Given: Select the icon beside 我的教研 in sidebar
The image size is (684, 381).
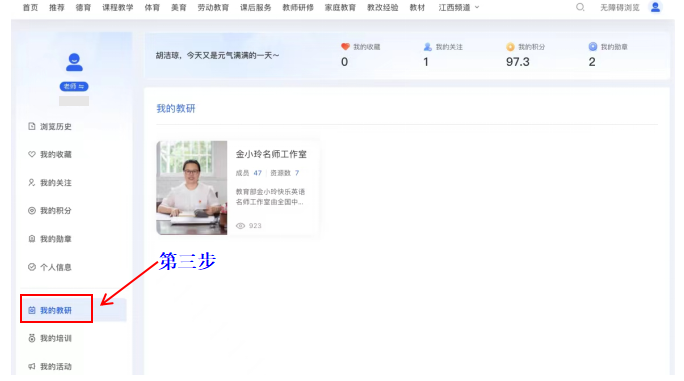Looking at the screenshot, I should 31,310.
